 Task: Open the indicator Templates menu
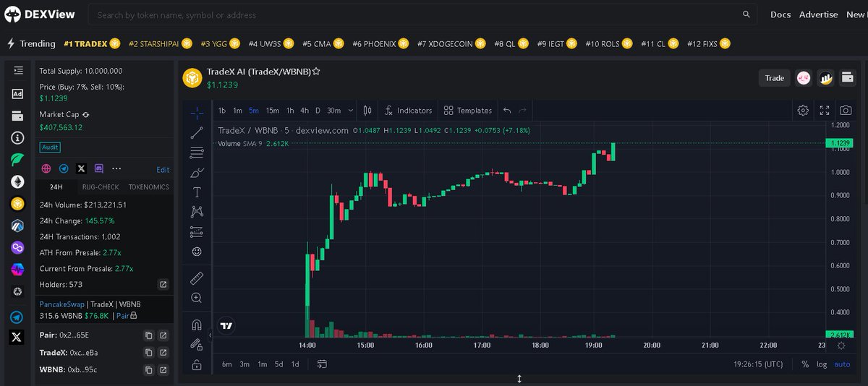(468, 111)
